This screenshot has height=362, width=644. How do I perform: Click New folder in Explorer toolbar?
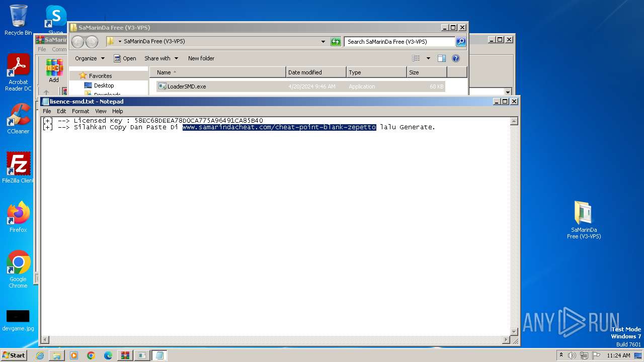pos(201,58)
